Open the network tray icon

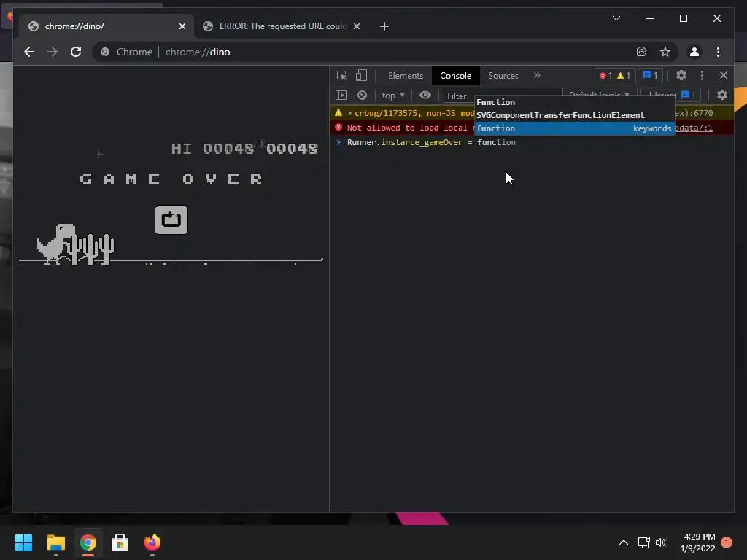(x=643, y=542)
